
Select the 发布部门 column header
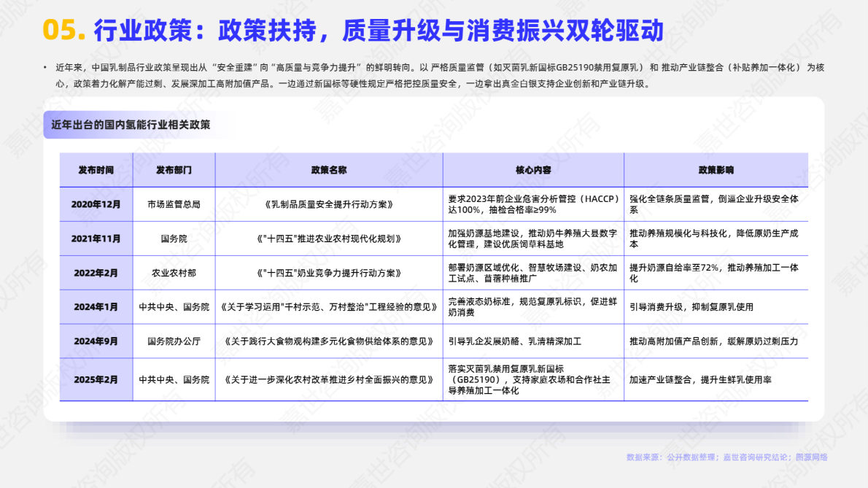tap(173, 169)
